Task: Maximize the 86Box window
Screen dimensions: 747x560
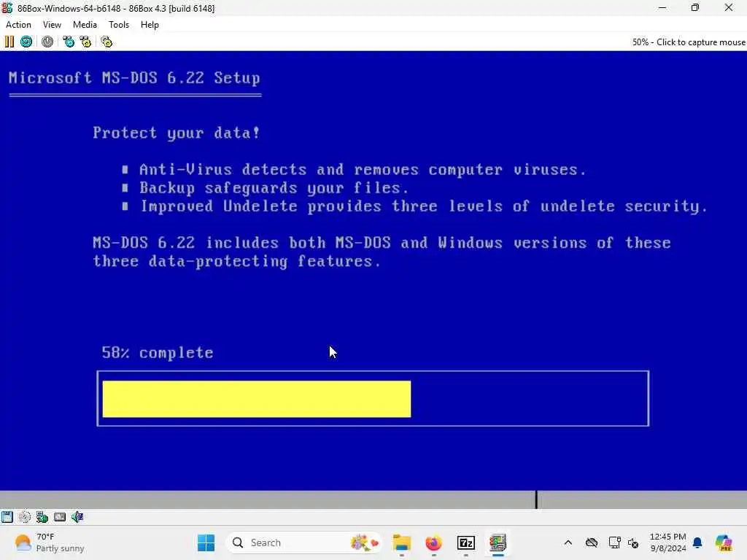Action: click(x=695, y=7)
